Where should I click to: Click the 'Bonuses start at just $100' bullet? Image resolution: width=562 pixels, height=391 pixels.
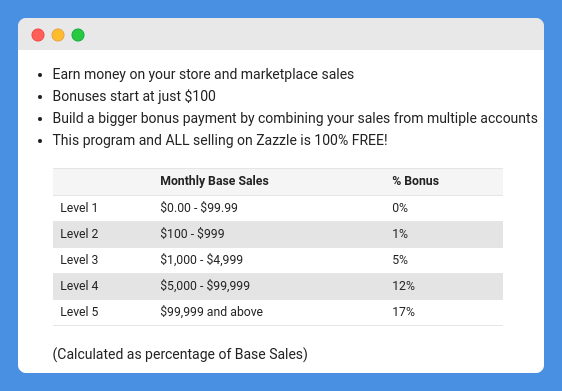coord(134,96)
